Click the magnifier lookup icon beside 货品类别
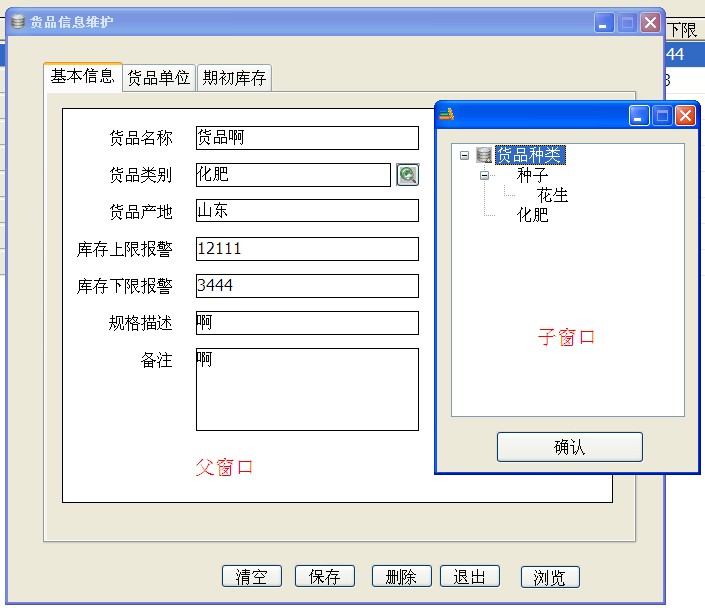 point(407,175)
